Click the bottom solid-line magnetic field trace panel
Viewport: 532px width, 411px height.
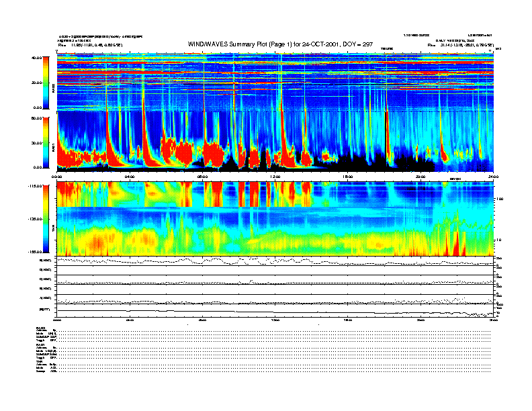pos(275,311)
